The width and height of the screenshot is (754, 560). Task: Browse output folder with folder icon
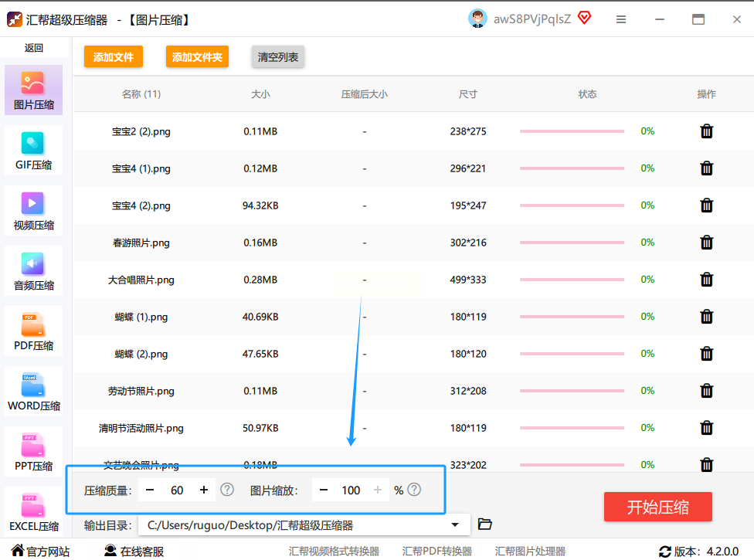[485, 524]
